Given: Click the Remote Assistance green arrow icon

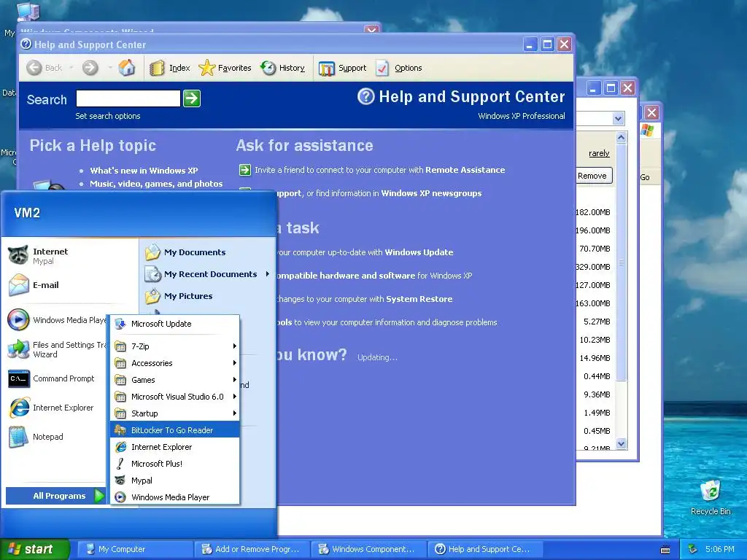Looking at the screenshot, I should click(245, 170).
